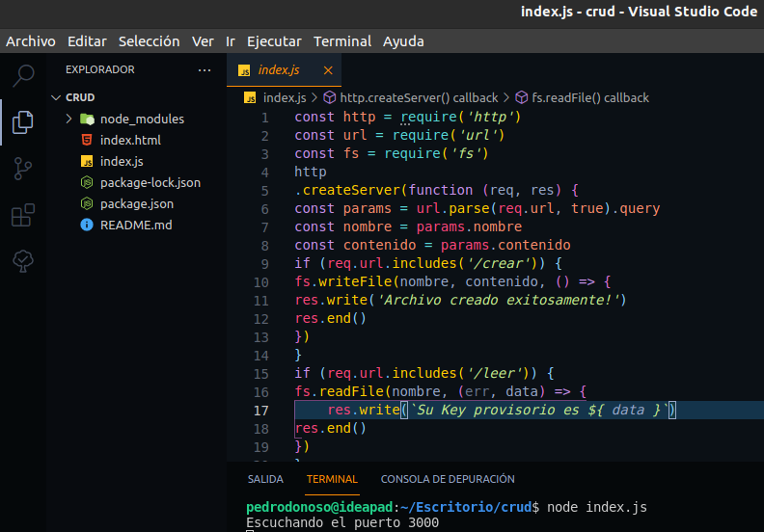Click http.createServer() callback breadcrumb
The image size is (764, 532).
coord(419,98)
